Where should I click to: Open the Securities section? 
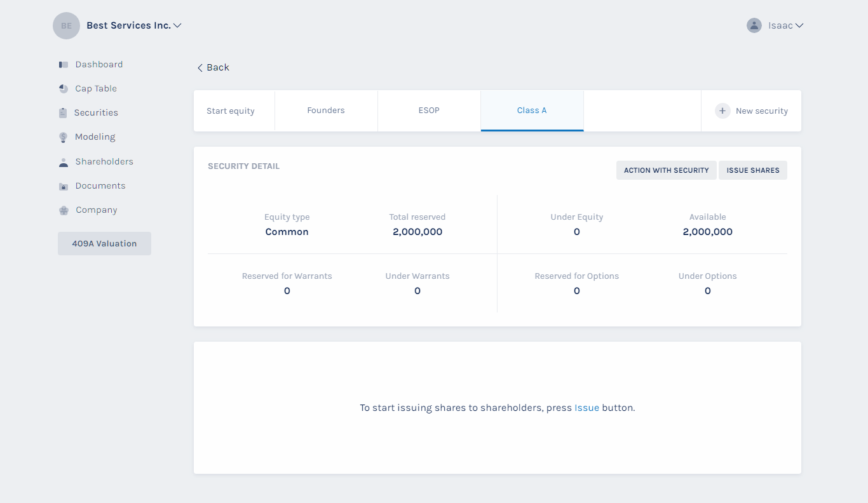[96, 113]
